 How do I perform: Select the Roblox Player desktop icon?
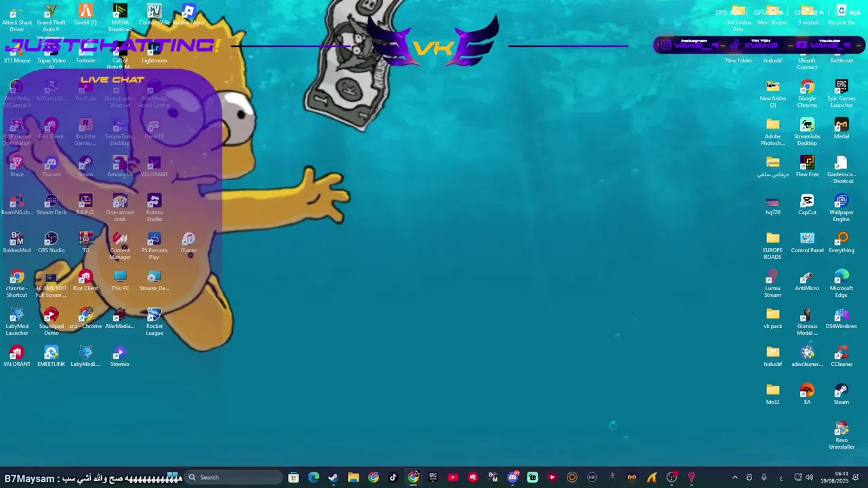tap(189, 15)
